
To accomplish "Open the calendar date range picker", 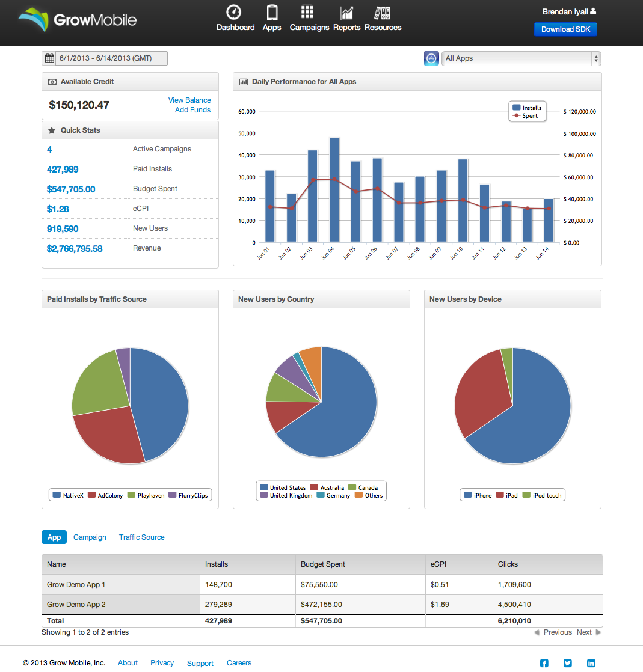I will tap(49, 58).
